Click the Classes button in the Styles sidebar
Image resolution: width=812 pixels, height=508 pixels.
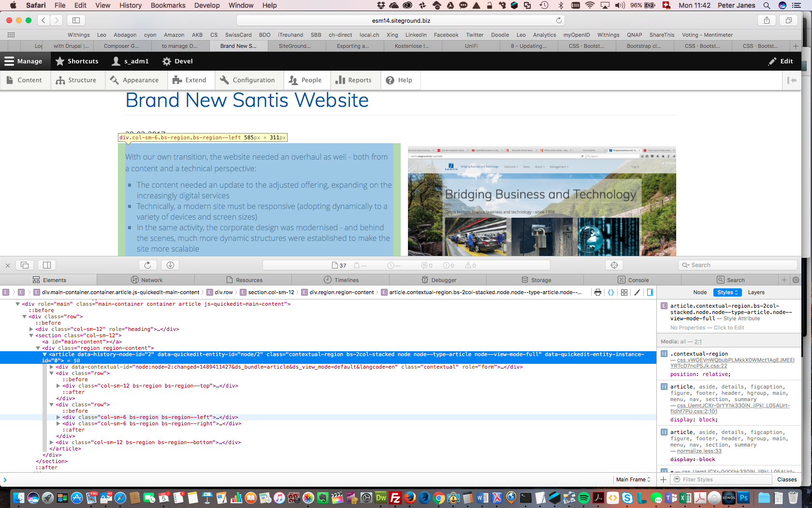pos(787,479)
